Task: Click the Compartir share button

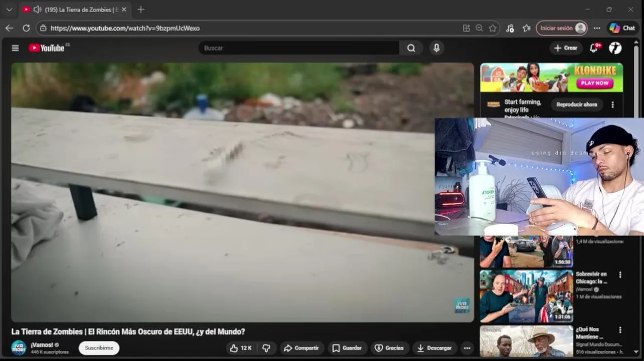Action: click(301, 348)
